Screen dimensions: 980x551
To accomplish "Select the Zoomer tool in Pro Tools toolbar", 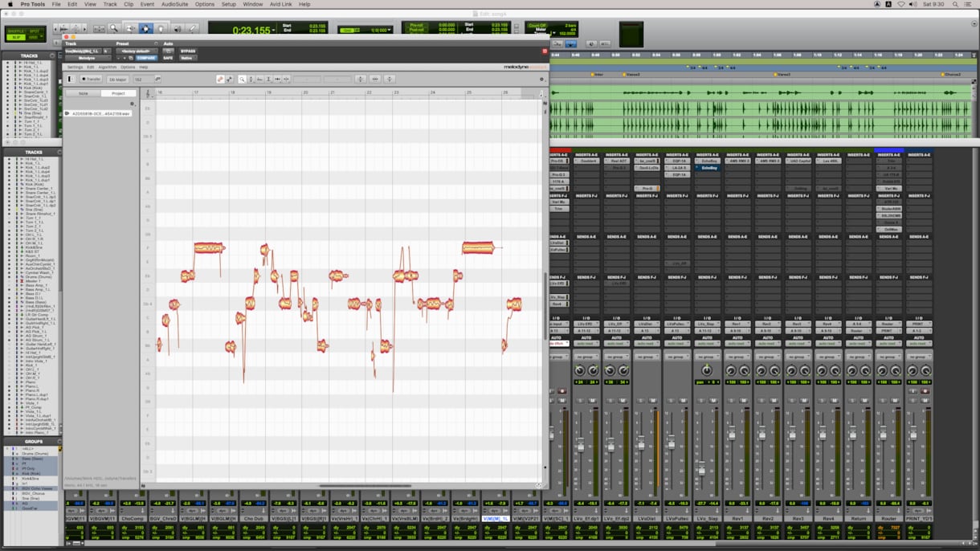I will coord(115,29).
